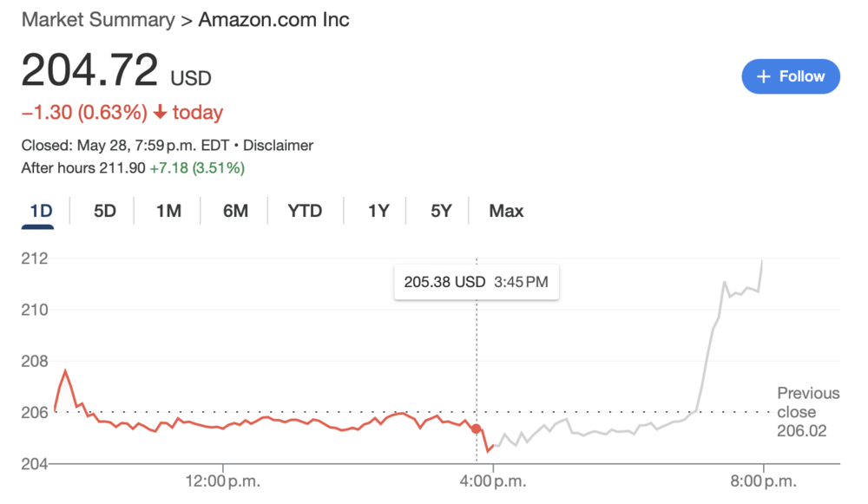868x504 pixels.
Task: Click the 4:00 p.m. axis label
Action: (x=492, y=480)
